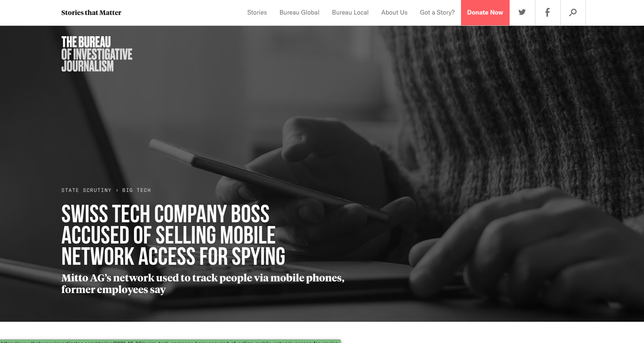Click the Bureau of Investigative Journalism logo
This screenshot has height=343, width=644.
pos(97,54)
